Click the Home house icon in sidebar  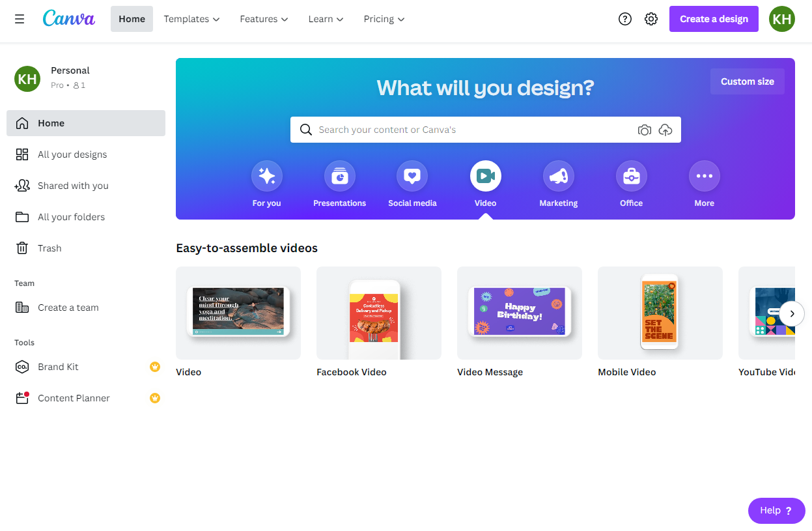[x=22, y=123]
